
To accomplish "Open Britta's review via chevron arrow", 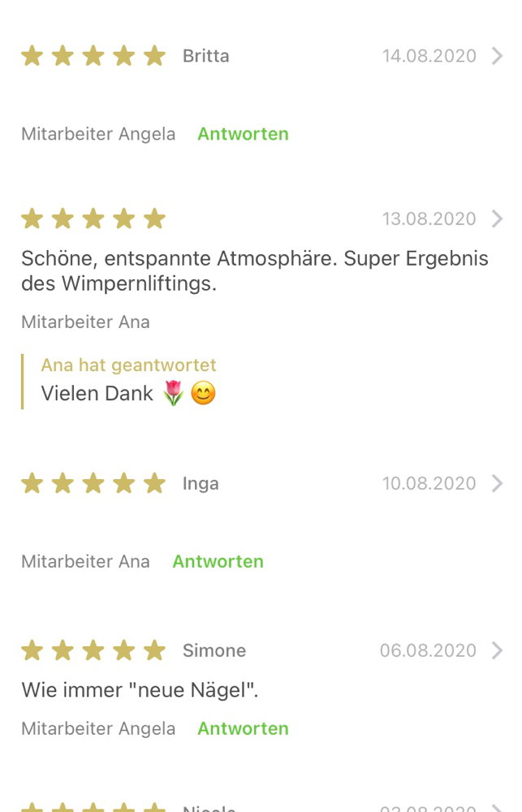I will pos(497,56).
